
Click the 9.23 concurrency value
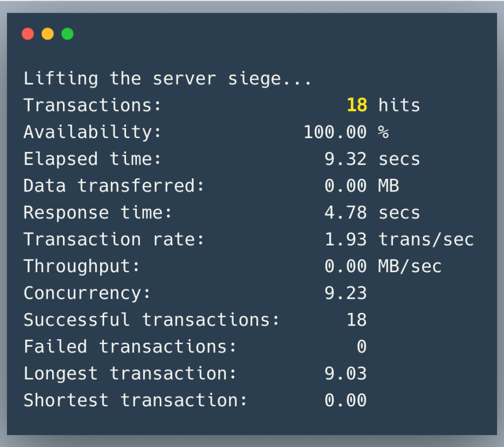pos(345,293)
